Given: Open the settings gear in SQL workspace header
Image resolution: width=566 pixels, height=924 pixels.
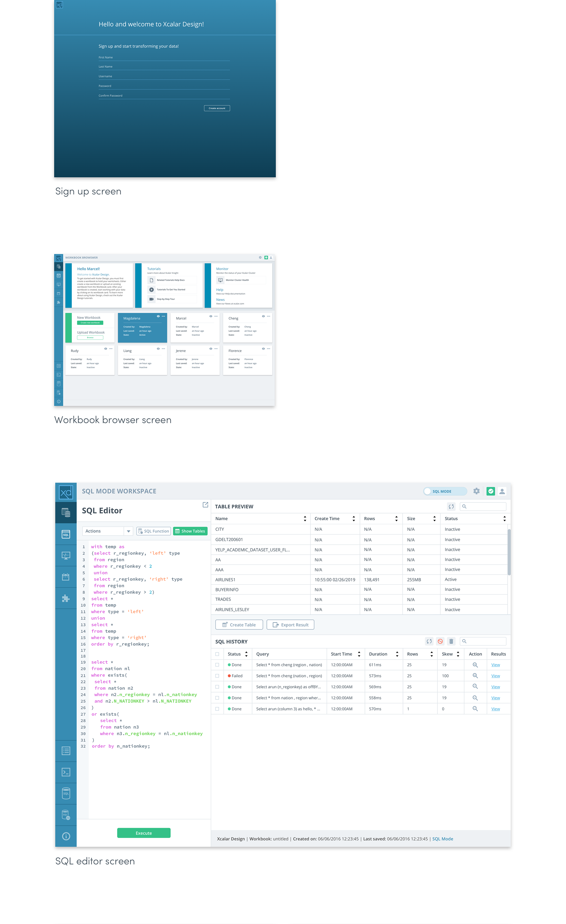Looking at the screenshot, I should 476,491.
